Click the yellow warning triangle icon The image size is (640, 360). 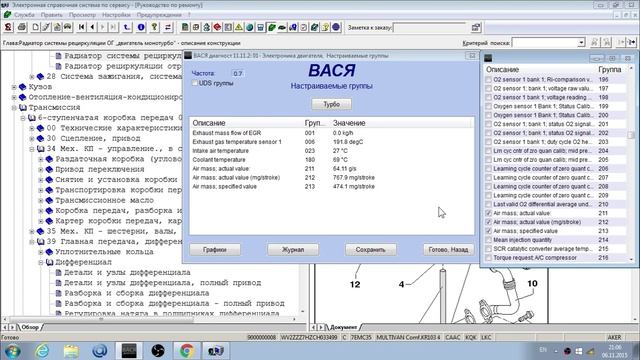[x=239, y=27]
